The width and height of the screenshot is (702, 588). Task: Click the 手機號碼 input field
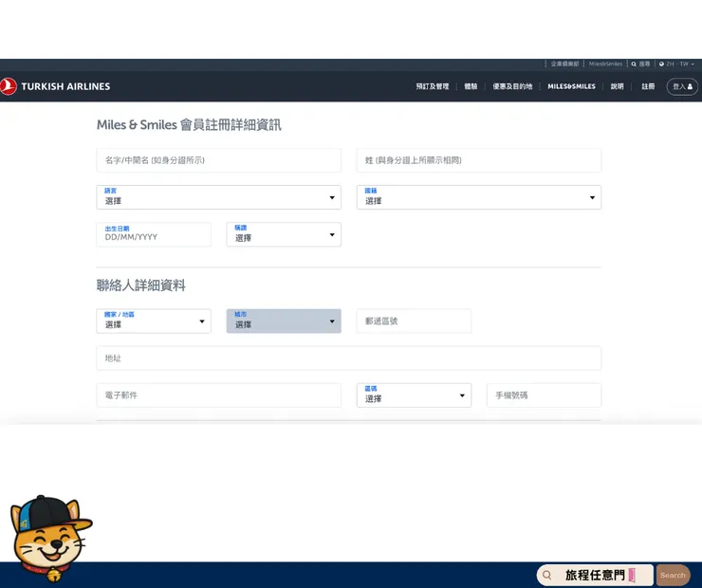(544, 395)
